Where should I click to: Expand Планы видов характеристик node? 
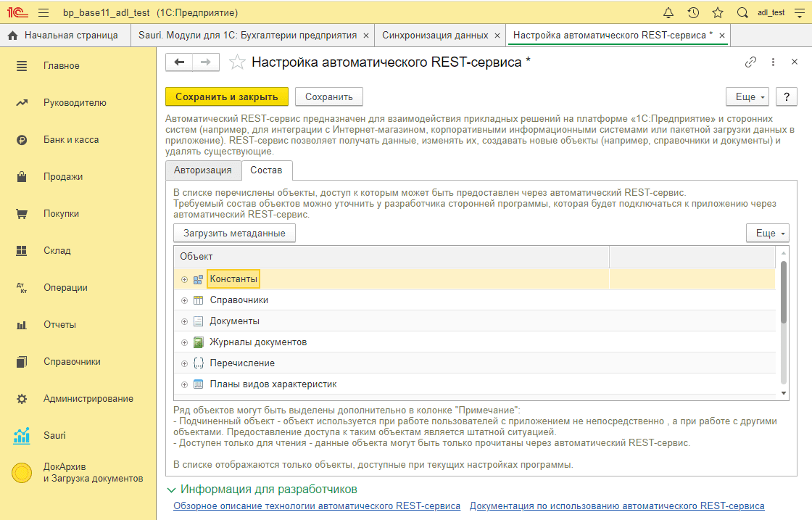point(184,385)
